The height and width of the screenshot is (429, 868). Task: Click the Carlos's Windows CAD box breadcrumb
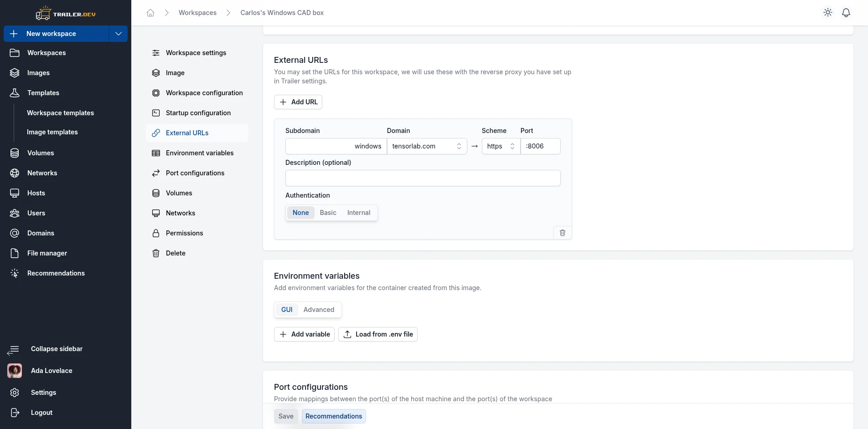282,13
